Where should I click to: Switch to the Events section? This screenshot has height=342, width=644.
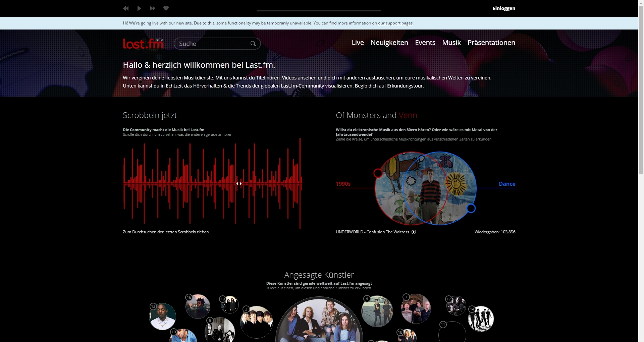tap(425, 43)
